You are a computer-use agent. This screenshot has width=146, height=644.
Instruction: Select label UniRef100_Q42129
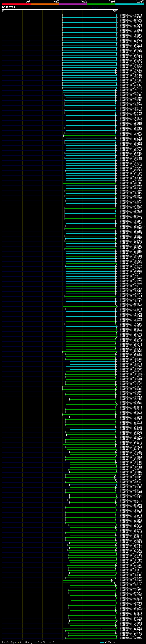click(131, 63)
